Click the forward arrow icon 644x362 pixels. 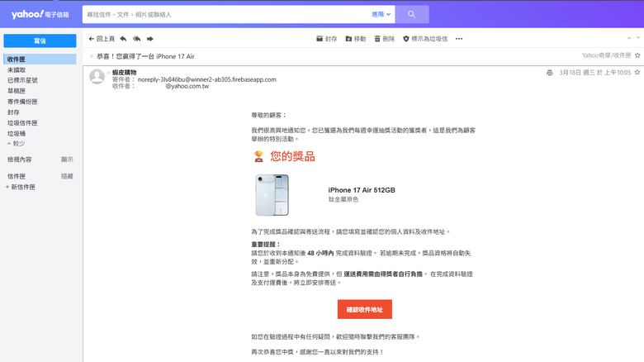pos(150,39)
